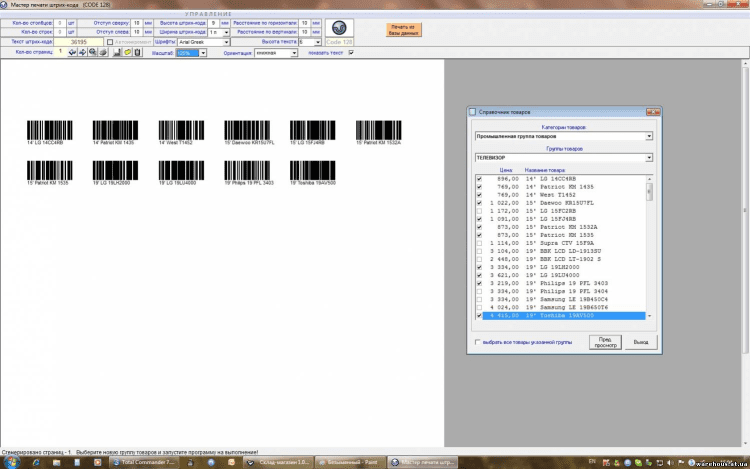Open the Масштаб scale dropdown
The width and height of the screenshot is (750, 469).
[203, 53]
